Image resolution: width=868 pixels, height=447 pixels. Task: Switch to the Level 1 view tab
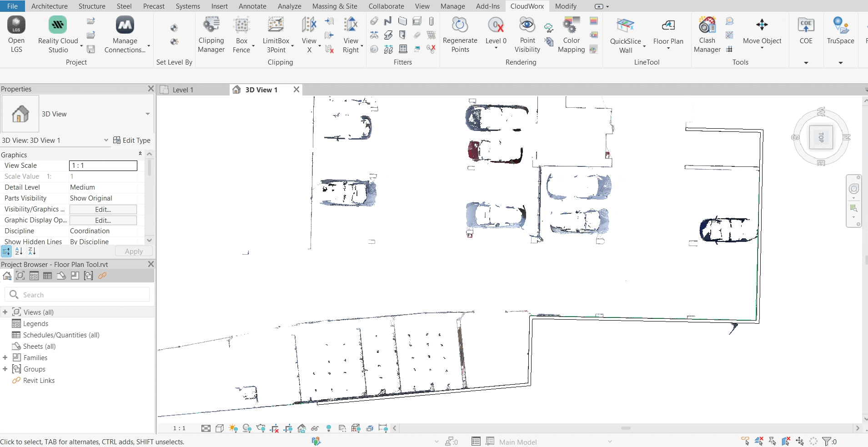point(183,90)
